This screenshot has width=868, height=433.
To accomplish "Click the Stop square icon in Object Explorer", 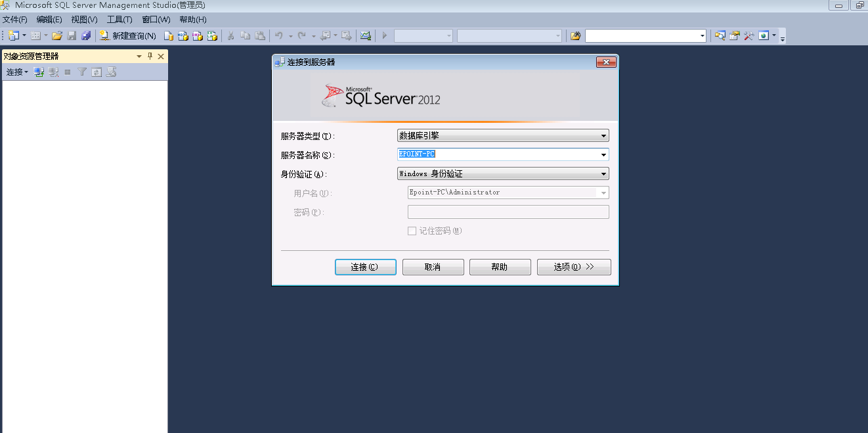I will pos(68,72).
